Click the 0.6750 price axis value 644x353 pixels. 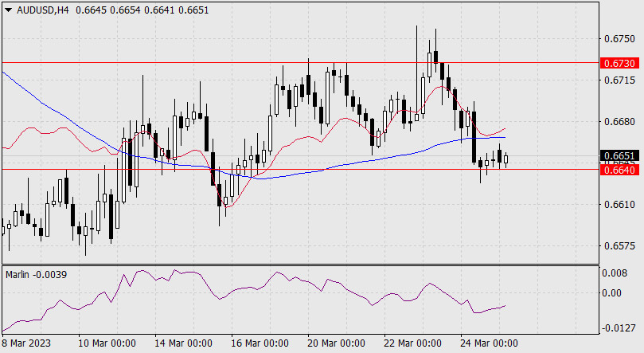pos(619,38)
